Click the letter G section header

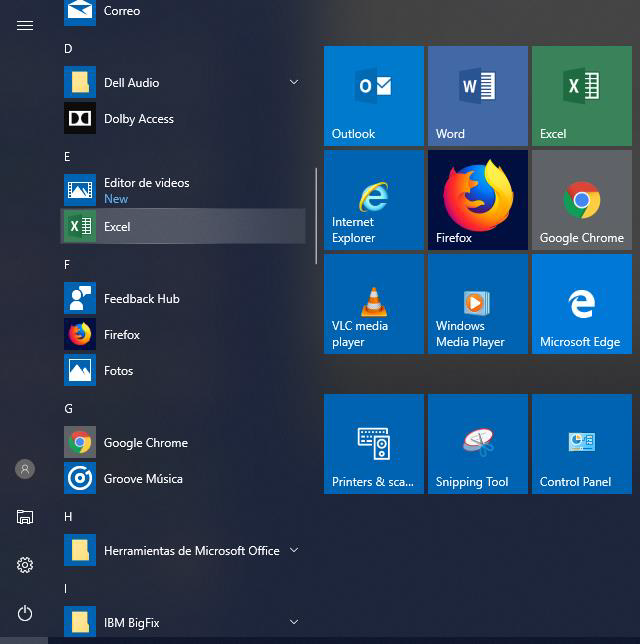coord(69,409)
